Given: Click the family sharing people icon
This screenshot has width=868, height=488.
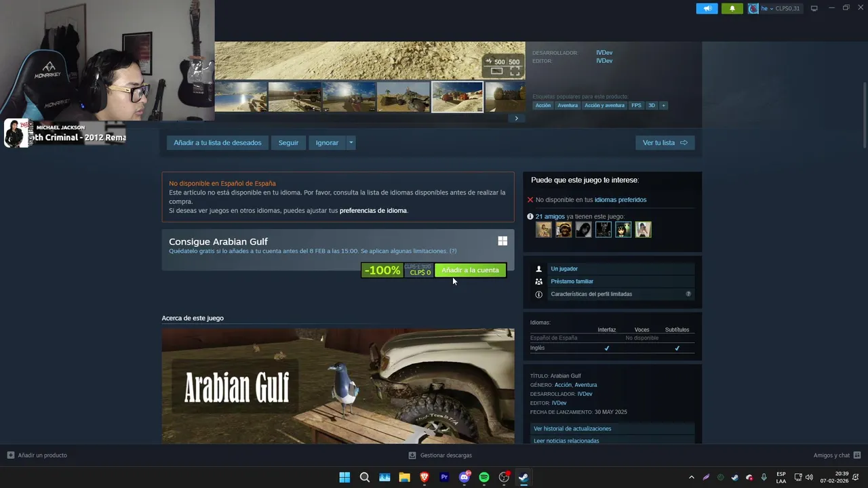Looking at the screenshot, I should 538,281.
